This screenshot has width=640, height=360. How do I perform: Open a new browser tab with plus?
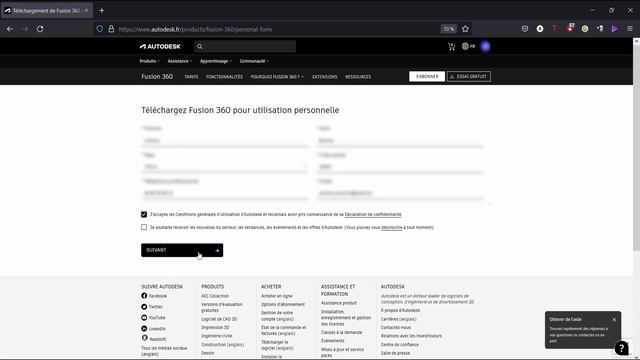[x=102, y=11]
